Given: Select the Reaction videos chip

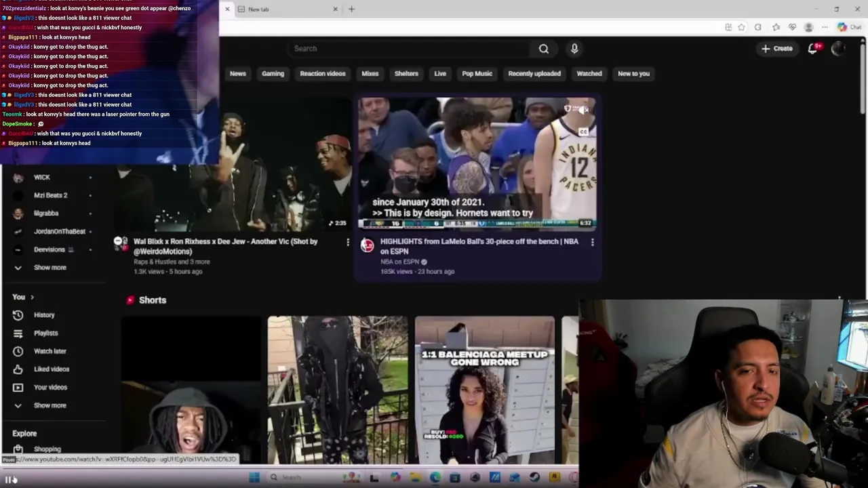Looking at the screenshot, I should point(323,74).
